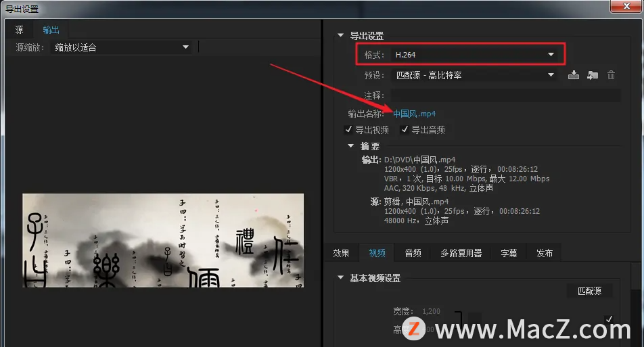The image size is (644, 347).
Task: Open the Captions (字幕) tab
Action: (509, 253)
